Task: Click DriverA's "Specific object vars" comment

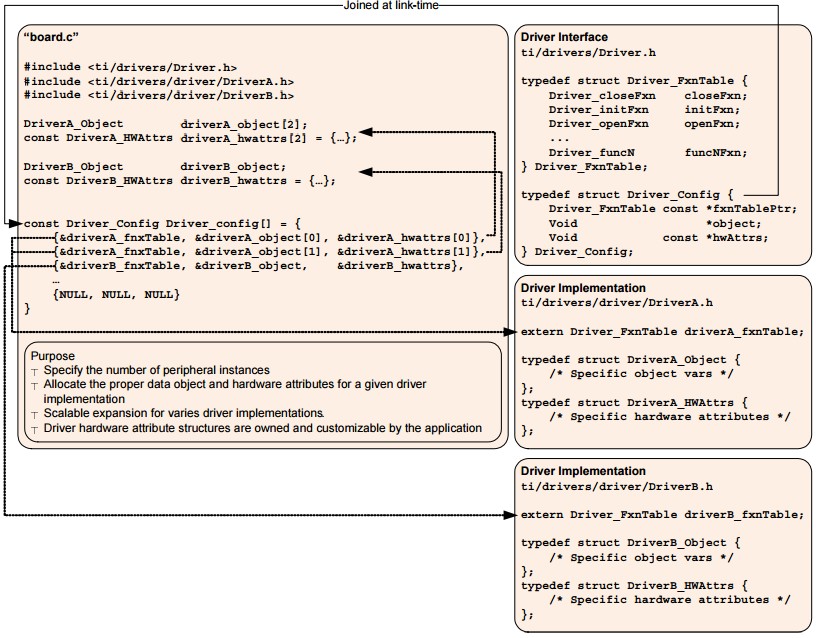Action: [641, 374]
